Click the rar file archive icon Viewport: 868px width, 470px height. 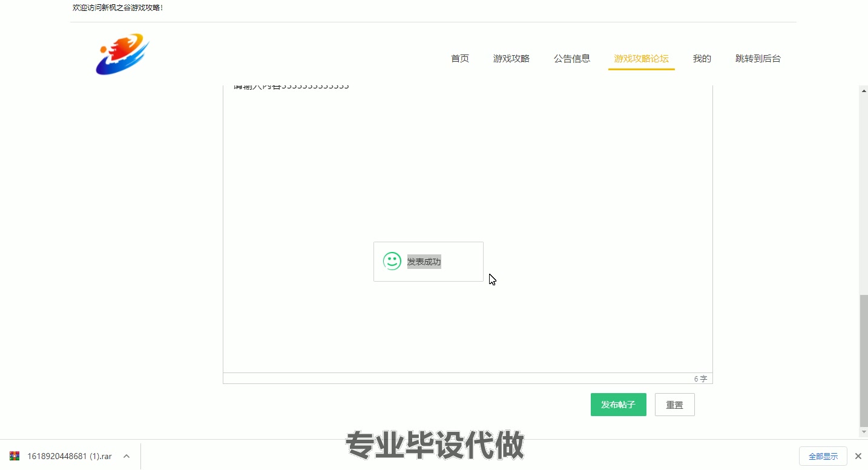[x=15, y=456]
